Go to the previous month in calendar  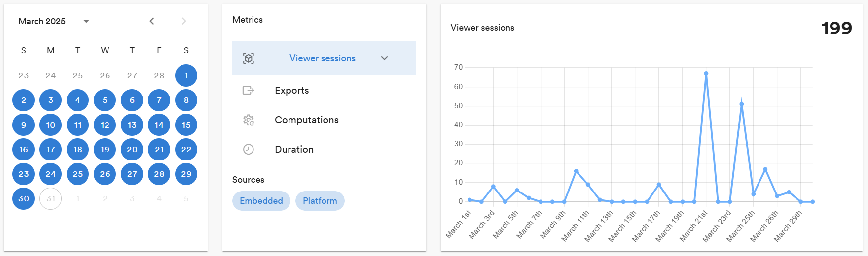point(152,21)
